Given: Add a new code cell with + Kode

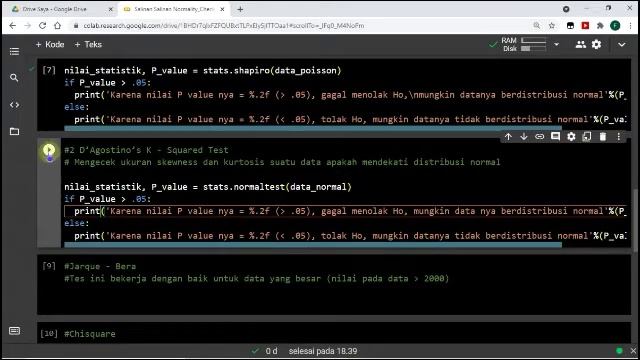Looking at the screenshot, I should [50, 44].
